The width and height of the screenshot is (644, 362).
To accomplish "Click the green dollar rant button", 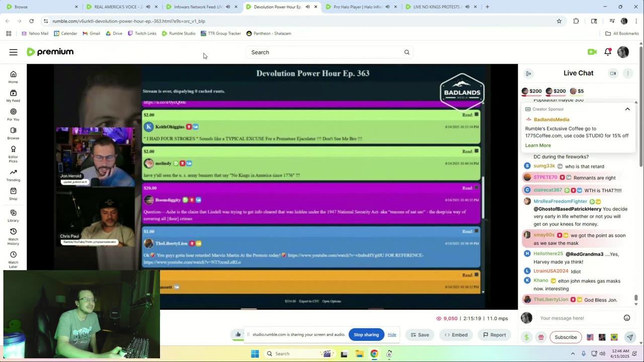I will 526,337.
